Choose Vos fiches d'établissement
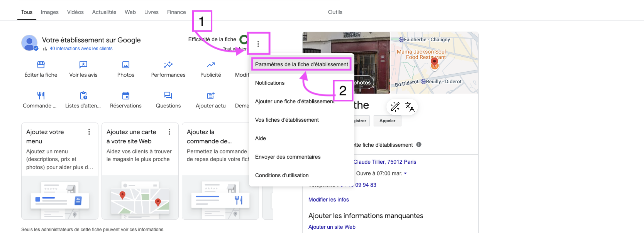 pos(301,120)
